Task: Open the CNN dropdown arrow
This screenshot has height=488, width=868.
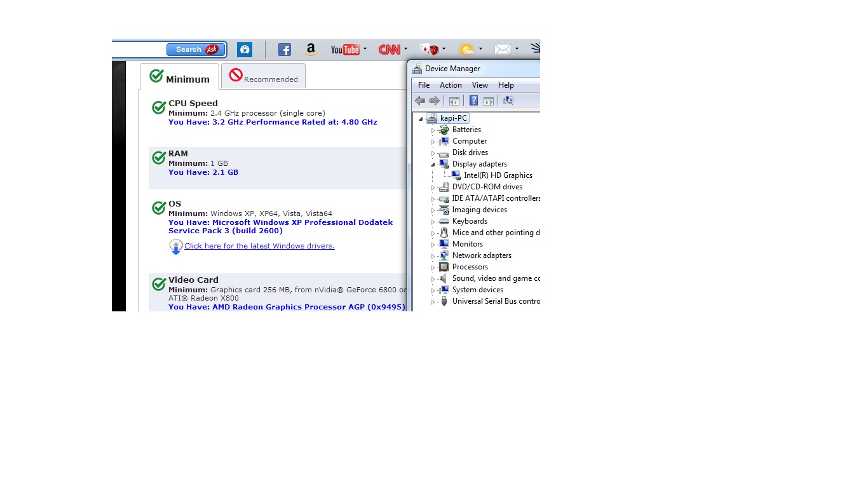Action: tap(405, 49)
